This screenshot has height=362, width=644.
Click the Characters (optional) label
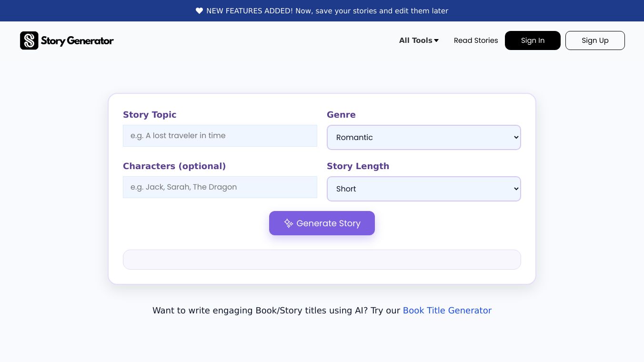tap(174, 166)
